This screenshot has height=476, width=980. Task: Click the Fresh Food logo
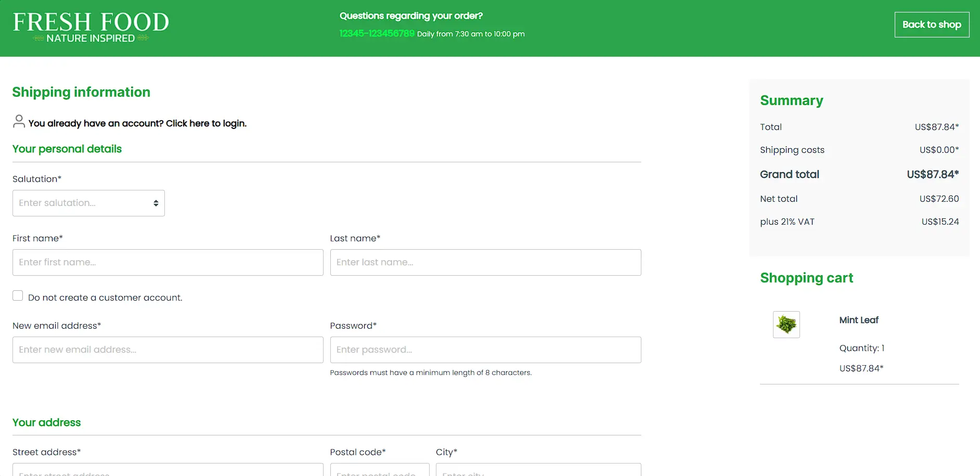tap(91, 28)
